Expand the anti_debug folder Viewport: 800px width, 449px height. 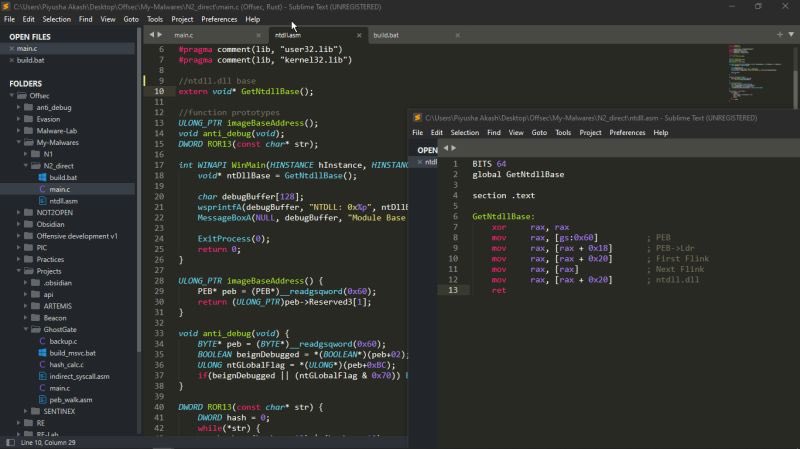click(x=19, y=108)
